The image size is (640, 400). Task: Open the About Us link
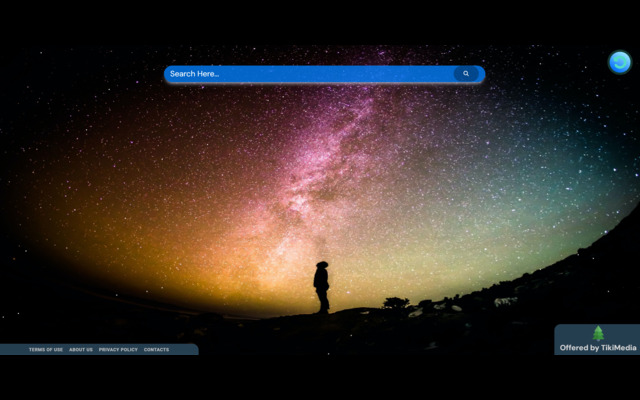(x=81, y=349)
